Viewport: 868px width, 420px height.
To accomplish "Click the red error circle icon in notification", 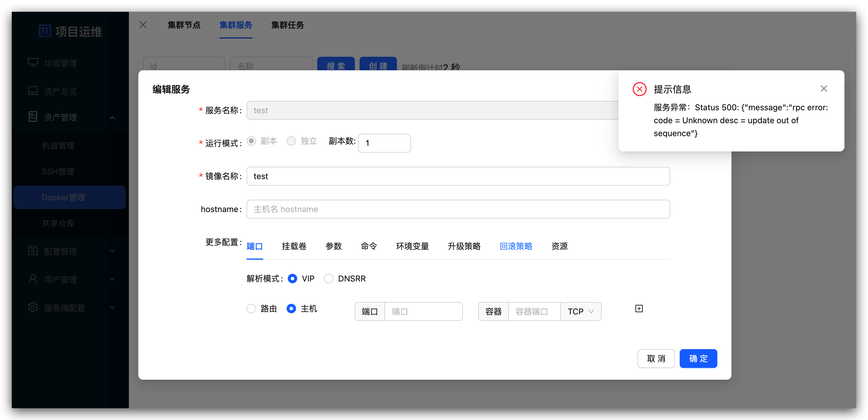I will click(639, 89).
